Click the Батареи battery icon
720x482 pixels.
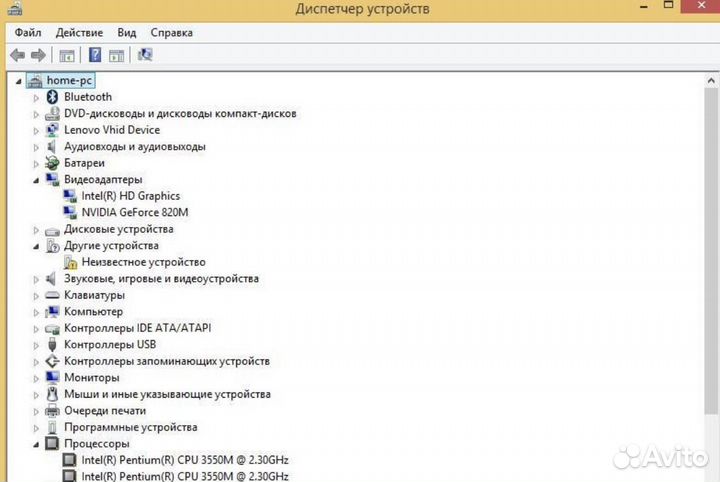[52, 163]
